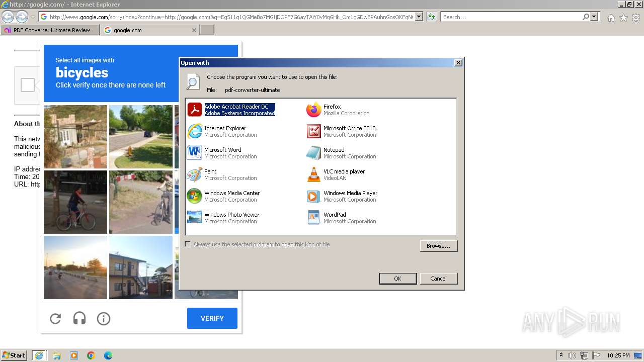Viewport: 644px width, 362px height.
Task: Choose the WordPad program icon
Action: point(313,218)
